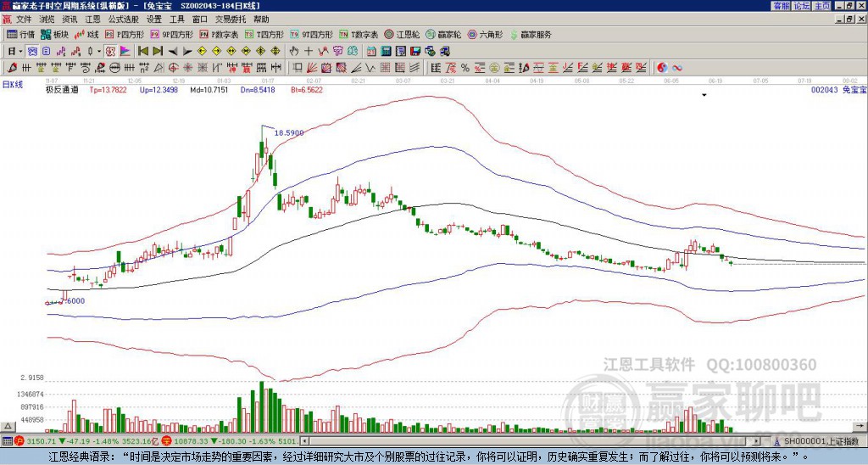Select the red starburst angle tool

click(188, 68)
